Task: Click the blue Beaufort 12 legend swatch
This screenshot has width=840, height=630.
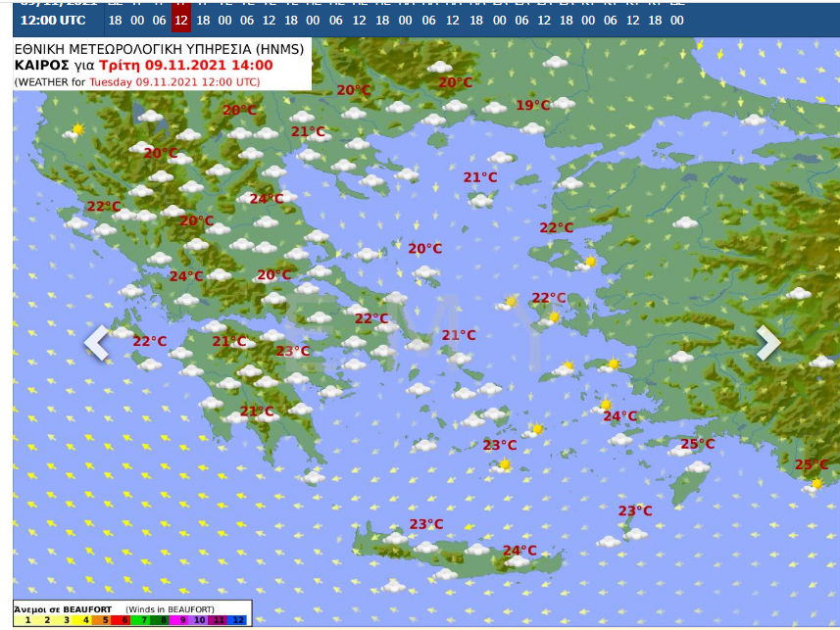Action: click(237, 619)
